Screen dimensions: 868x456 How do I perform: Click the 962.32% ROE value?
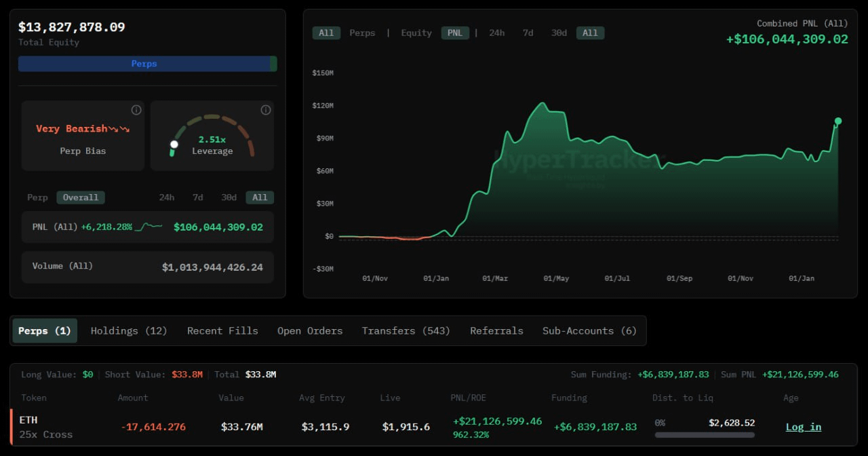coord(471,435)
